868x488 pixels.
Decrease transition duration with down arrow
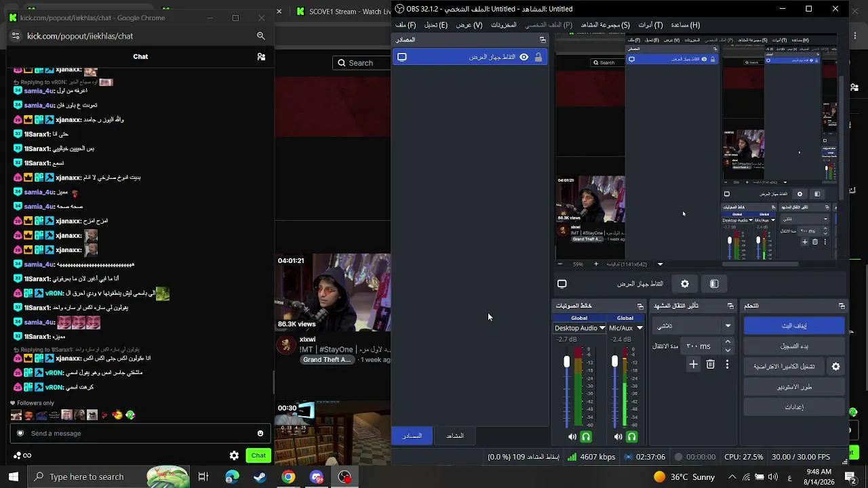[x=728, y=350]
